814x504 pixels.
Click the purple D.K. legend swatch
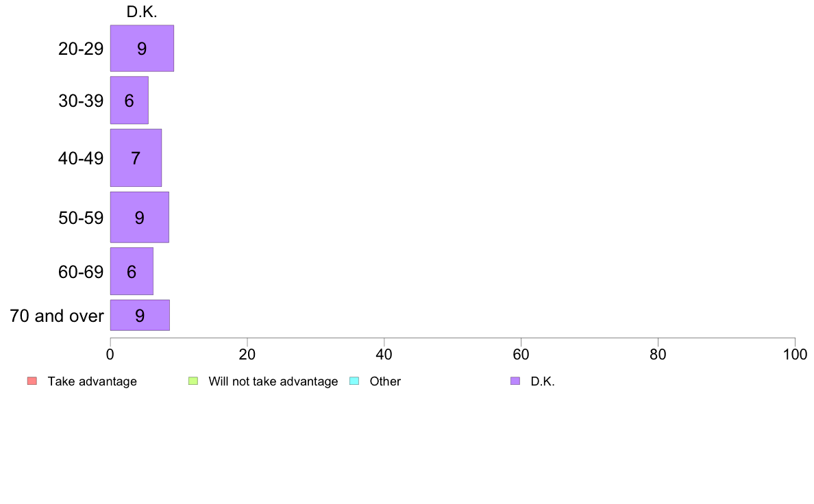tap(515, 381)
